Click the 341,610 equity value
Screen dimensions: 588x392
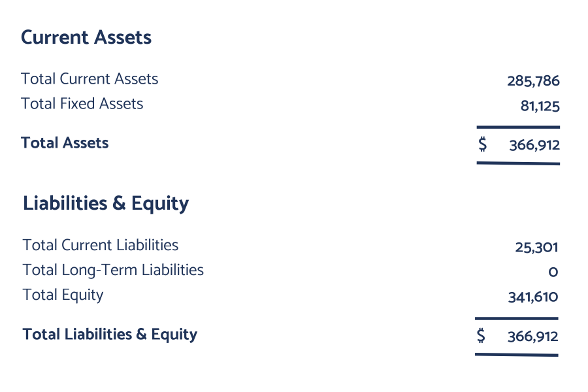533,297
